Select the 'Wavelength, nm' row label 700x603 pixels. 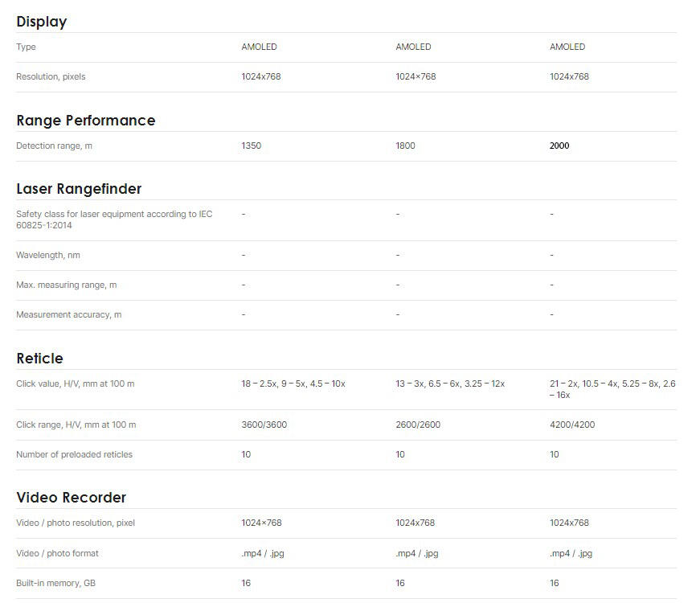click(x=48, y=256)
